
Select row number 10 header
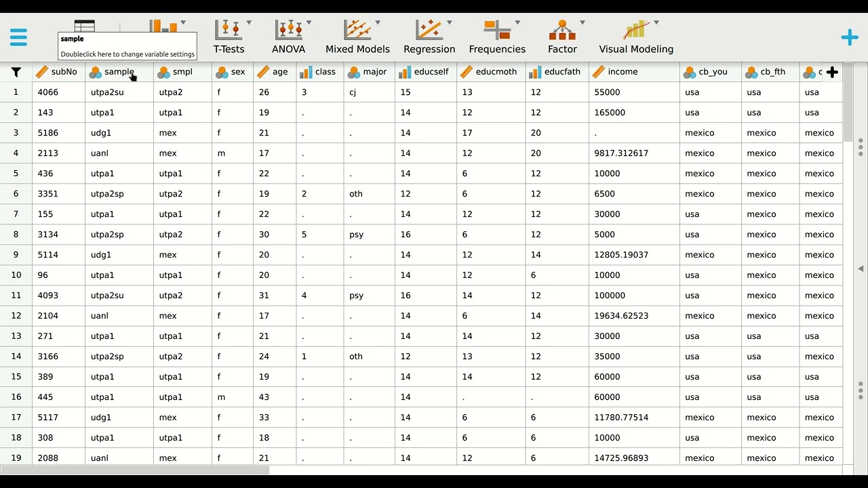click(x=16, y=275)
